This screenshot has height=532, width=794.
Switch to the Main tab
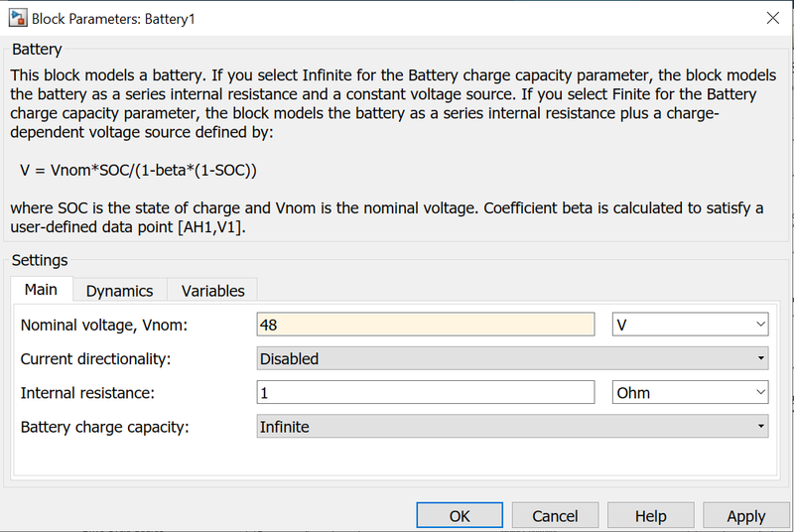coord(41,290)
